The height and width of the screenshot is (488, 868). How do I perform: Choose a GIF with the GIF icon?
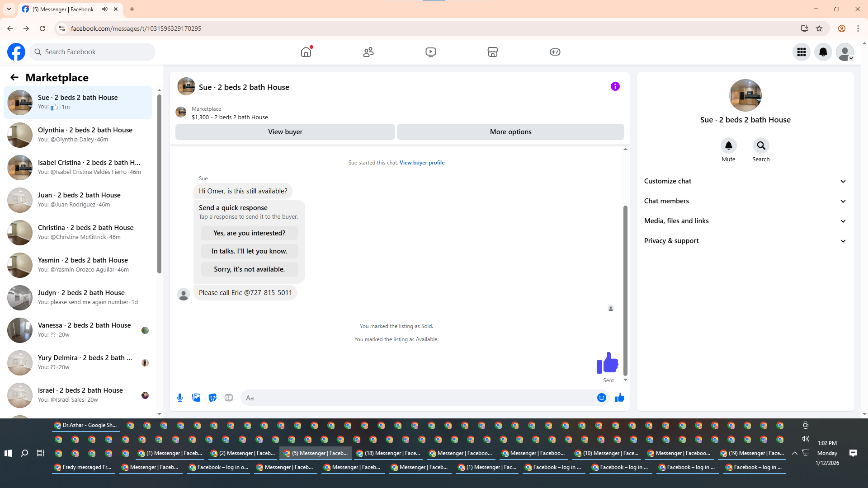(229, 398)
